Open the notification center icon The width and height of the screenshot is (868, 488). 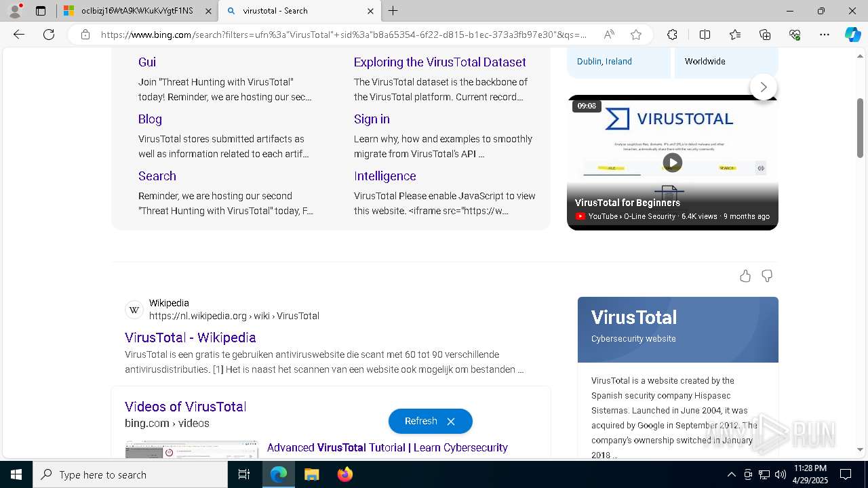[846, 474]
